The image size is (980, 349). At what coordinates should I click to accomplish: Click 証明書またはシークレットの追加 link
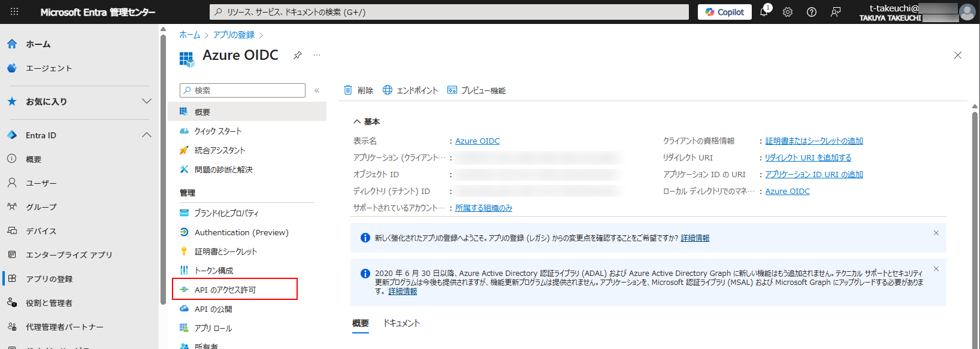pos(814,141)
